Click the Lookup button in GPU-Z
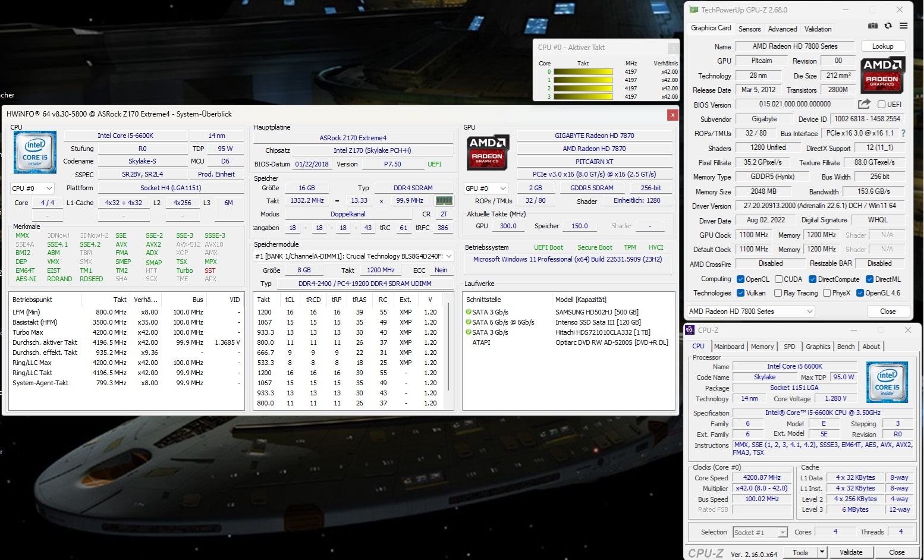This screenshot has height=560, width=924. (882, 46)
